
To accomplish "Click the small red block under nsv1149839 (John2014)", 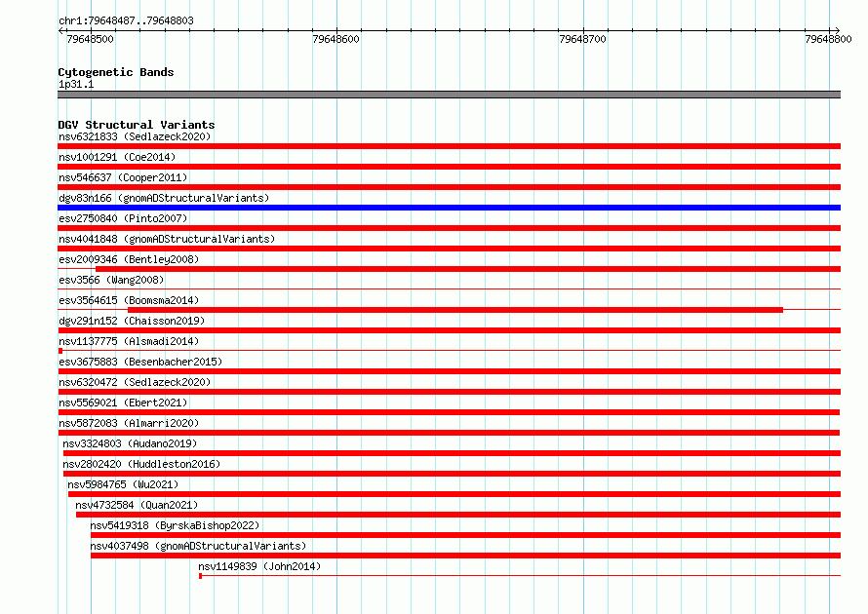I will coord(200,576).
